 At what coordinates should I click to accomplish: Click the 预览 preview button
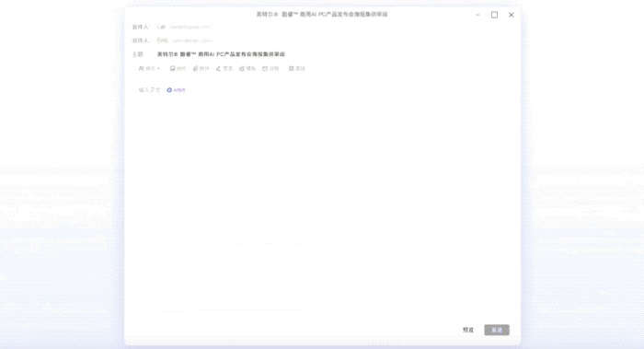click(468, 330)
